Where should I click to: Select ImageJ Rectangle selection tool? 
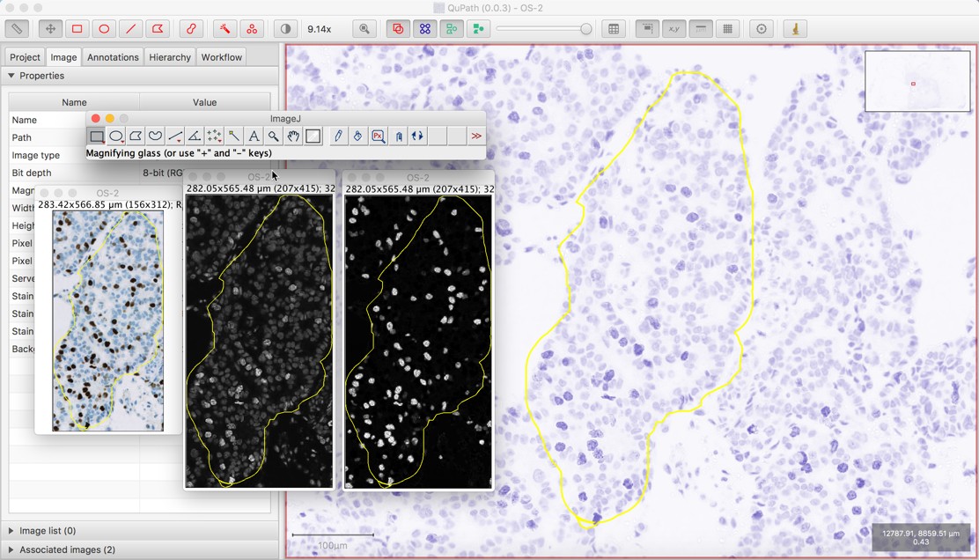click(96, 136)
